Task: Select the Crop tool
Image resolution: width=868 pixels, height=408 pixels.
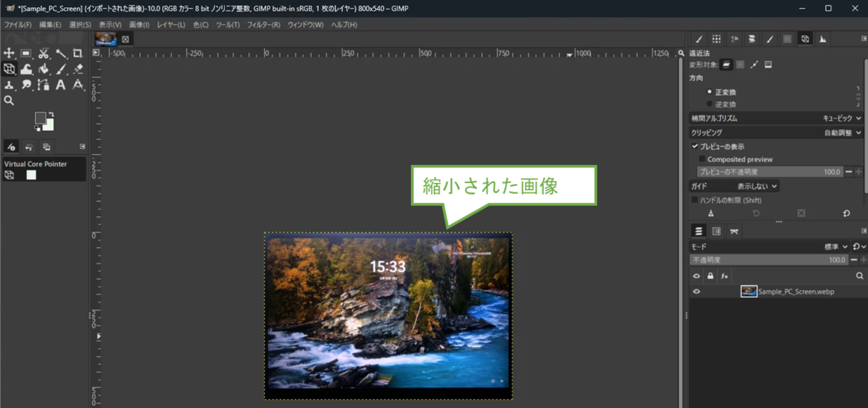Action: click(77, 54)
